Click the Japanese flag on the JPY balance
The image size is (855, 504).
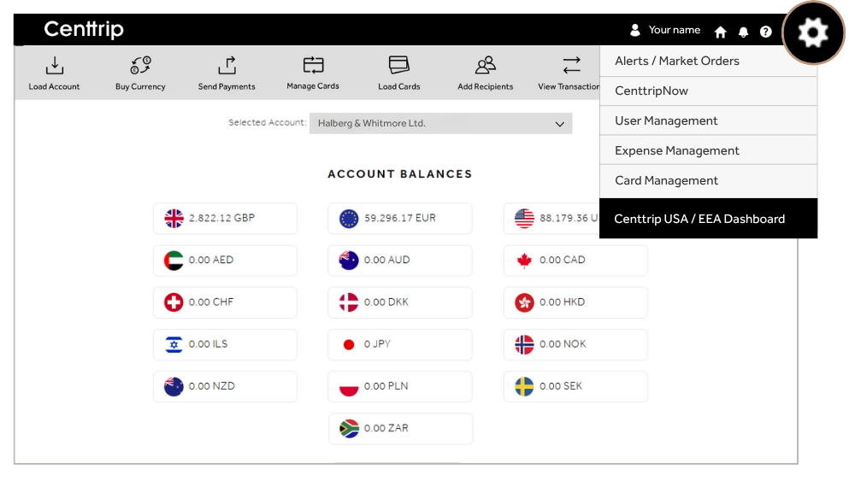click(x=349, y=344)
